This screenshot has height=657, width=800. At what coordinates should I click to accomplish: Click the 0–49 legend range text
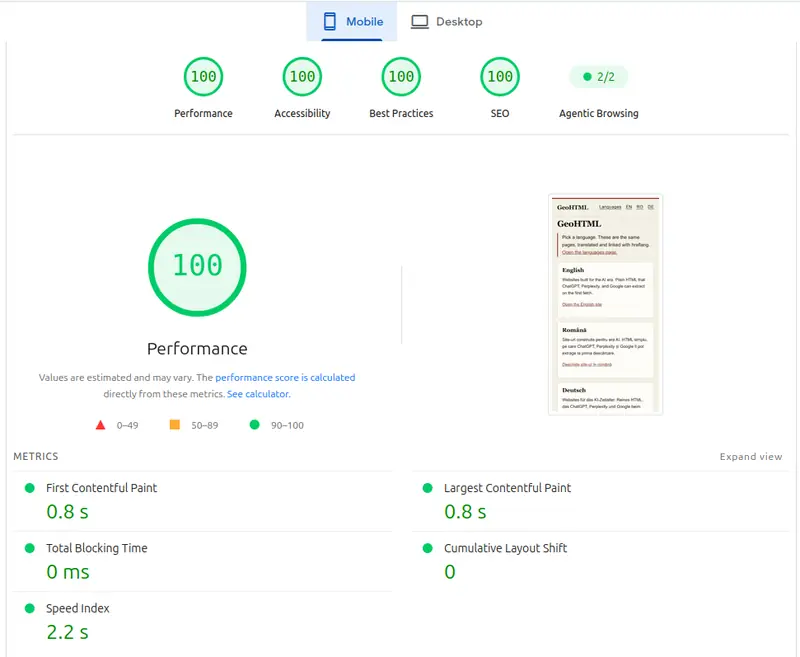click(127, 425)
